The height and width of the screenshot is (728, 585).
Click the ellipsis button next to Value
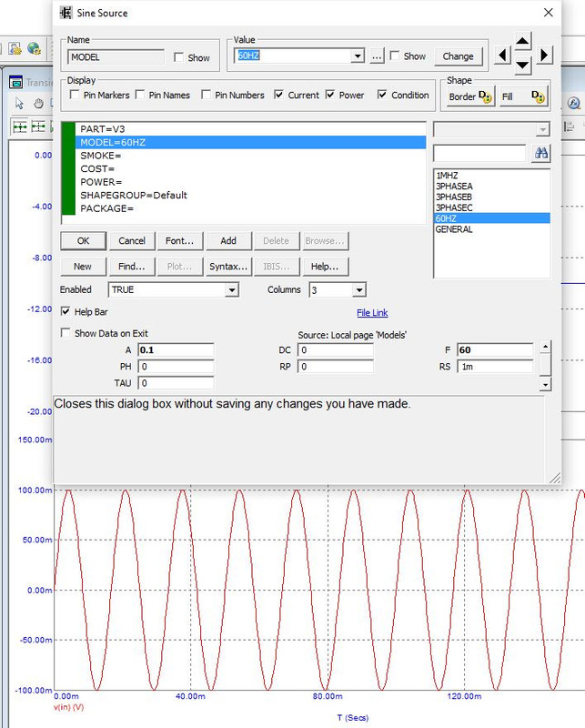(x=377, y=56)
